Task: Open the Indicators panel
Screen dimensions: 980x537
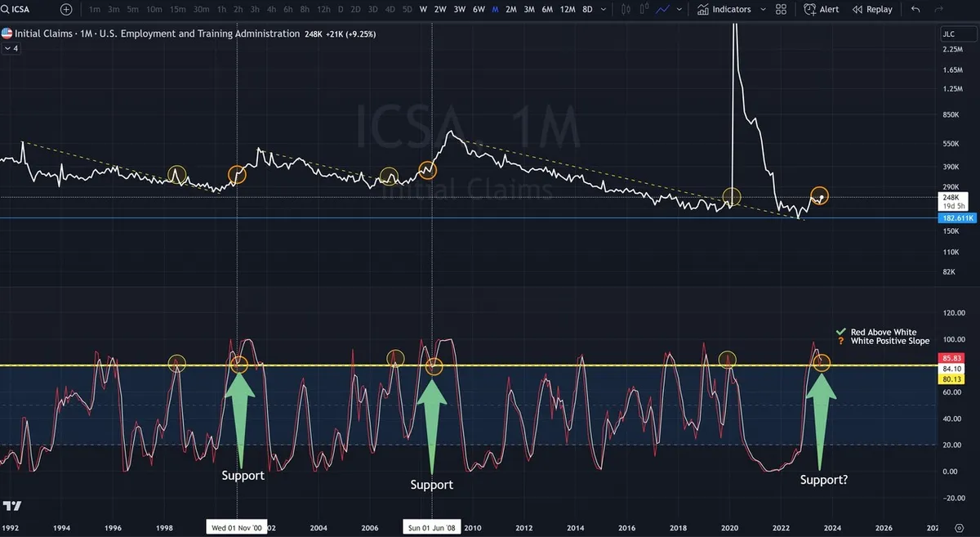Action: pyautogui.click(x=724, y=9)
